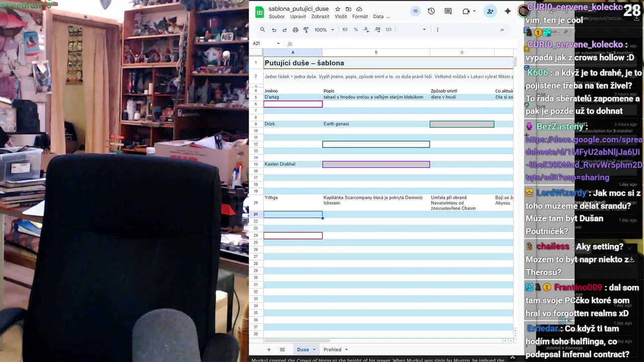Select column C header
Image resolution: width=644 pixels, height=362 pixels.
(462, 52)
